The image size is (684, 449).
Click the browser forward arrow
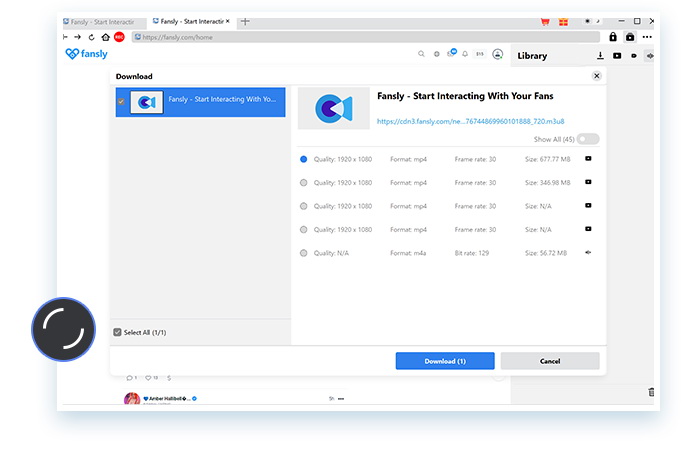coord(78,37)
